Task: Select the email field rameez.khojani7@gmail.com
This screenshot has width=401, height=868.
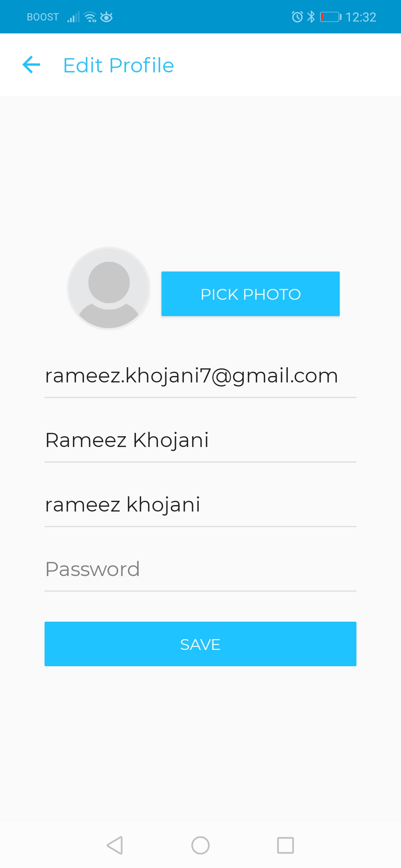Action: click(200, 376)
